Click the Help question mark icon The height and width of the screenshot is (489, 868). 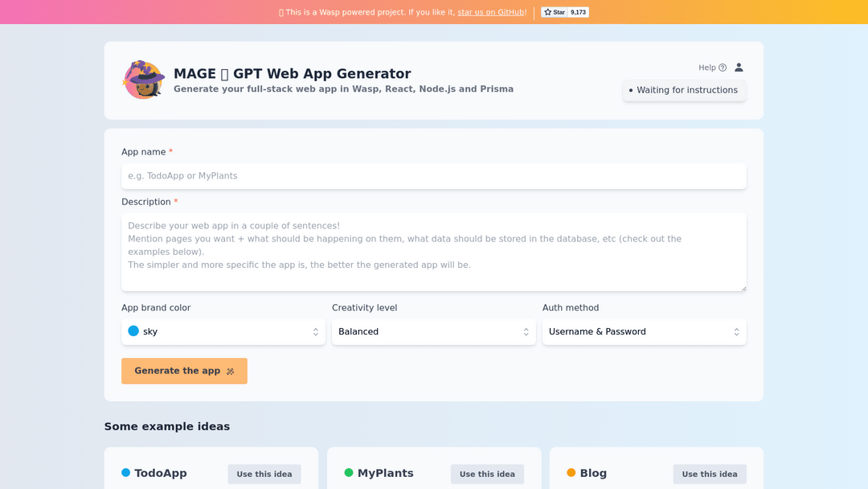[723, 68]
